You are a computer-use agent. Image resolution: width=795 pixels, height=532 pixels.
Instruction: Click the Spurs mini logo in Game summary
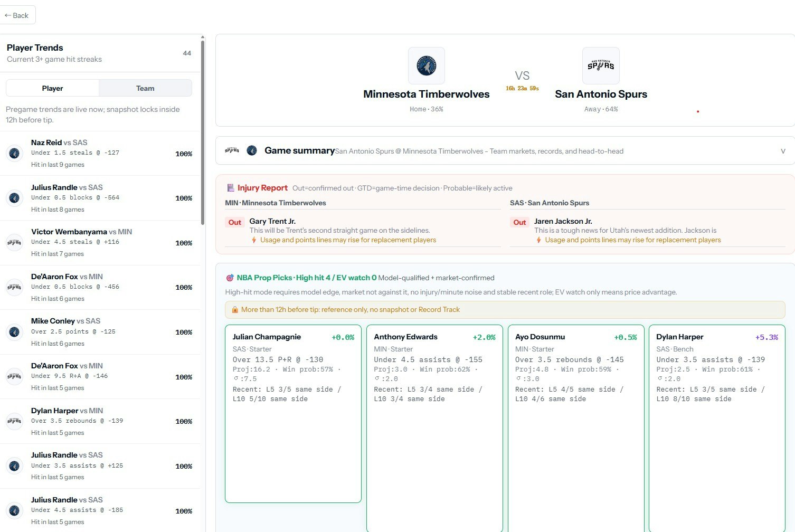(x=232, y=150)
